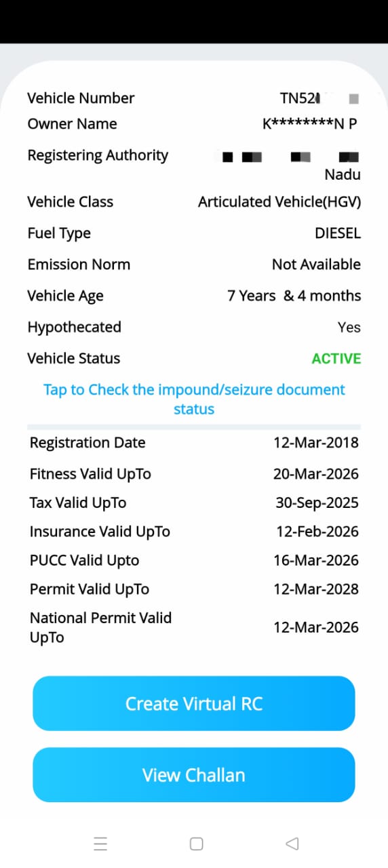
Task: Tap to check impound/seizure document status link
Action: click(x=194, y=399)
